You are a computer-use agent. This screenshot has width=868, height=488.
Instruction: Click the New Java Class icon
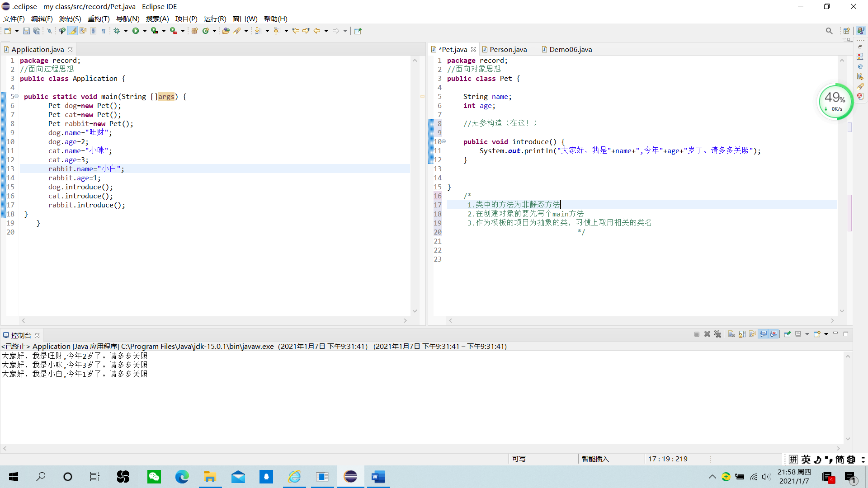pos(206,31)
